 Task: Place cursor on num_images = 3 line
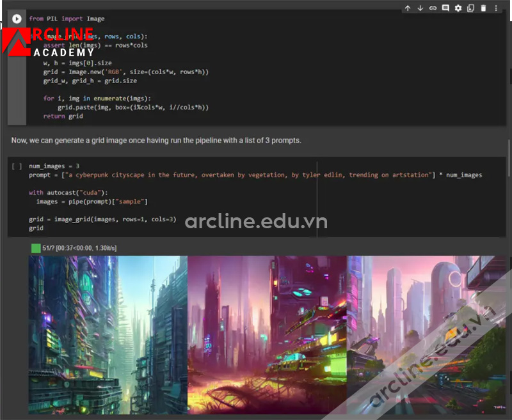tap(54, 166)
